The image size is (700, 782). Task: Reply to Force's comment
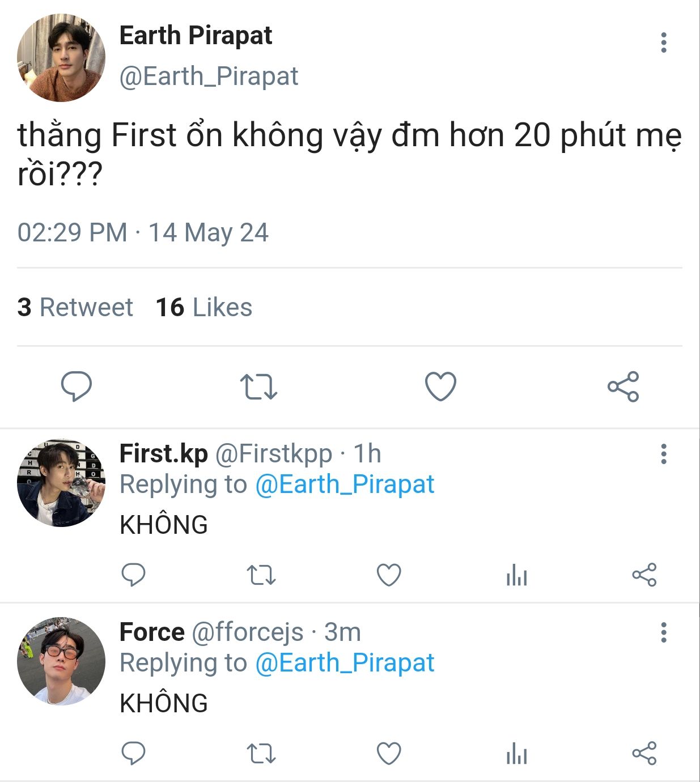pos(134,754)
